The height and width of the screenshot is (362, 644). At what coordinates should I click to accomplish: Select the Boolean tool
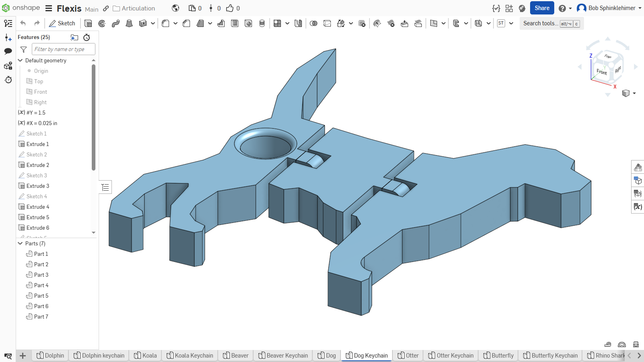pos(314,23)
